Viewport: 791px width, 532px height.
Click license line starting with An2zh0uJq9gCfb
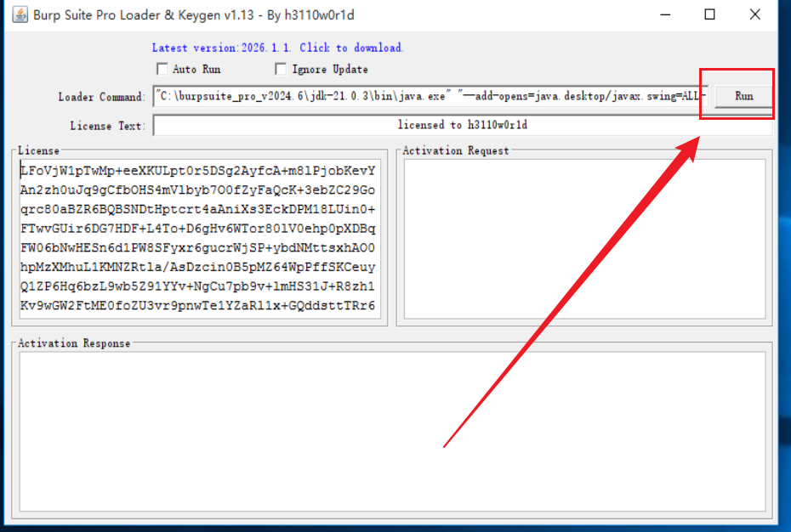coord(197,190)
